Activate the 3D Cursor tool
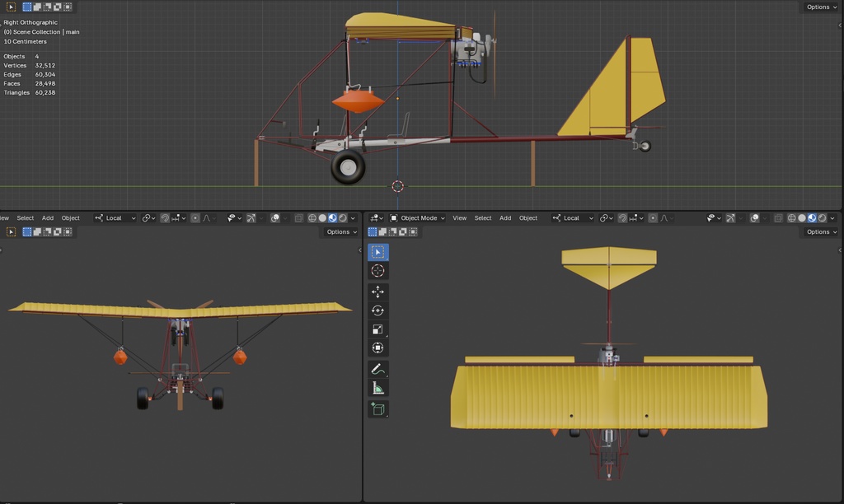 [x=377, y=271]
